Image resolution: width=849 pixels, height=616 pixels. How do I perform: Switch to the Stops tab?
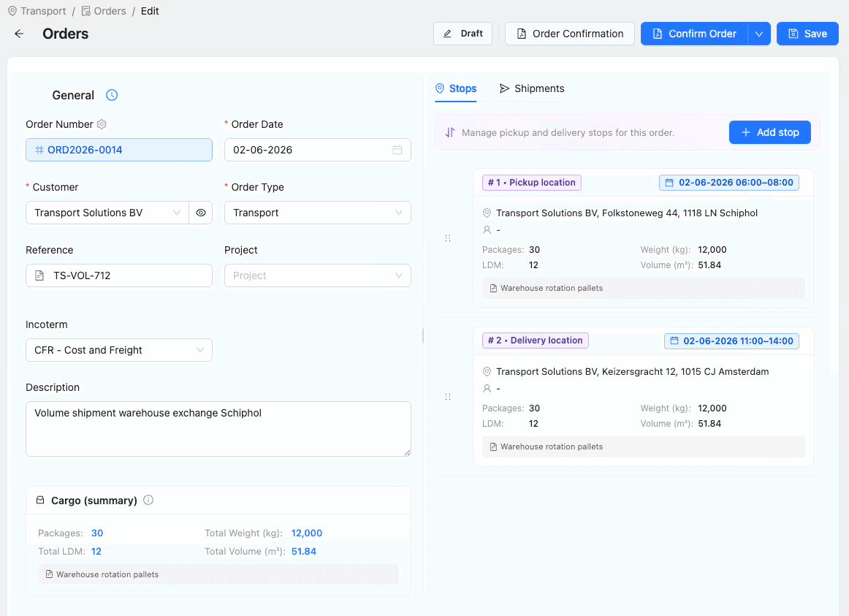[456, 88]
